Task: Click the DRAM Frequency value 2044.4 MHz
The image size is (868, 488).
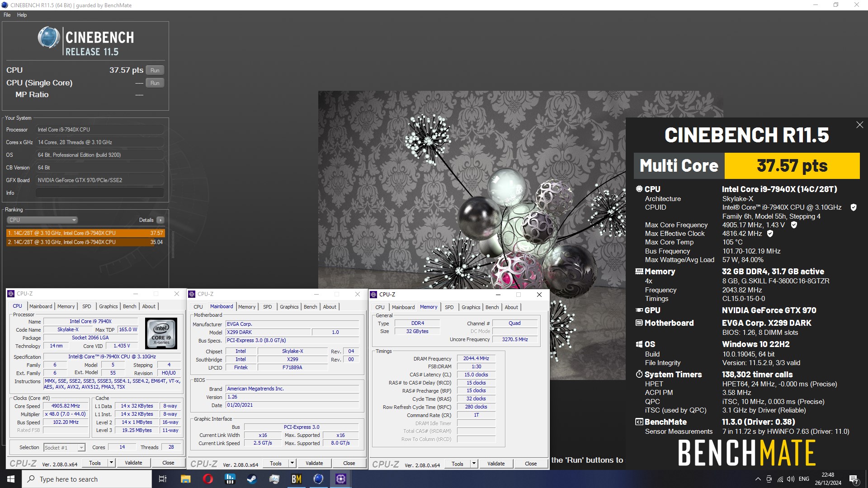Action: tap(476, 359)
